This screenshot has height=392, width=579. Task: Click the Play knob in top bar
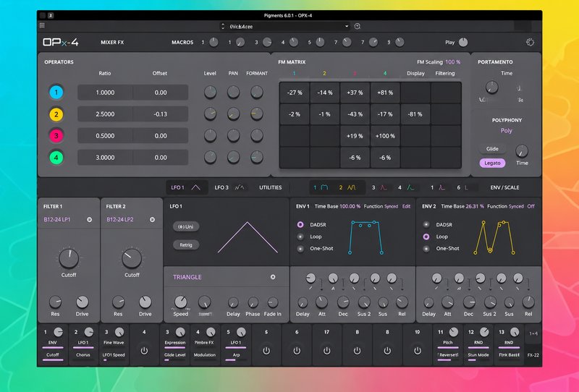(463, 43)
